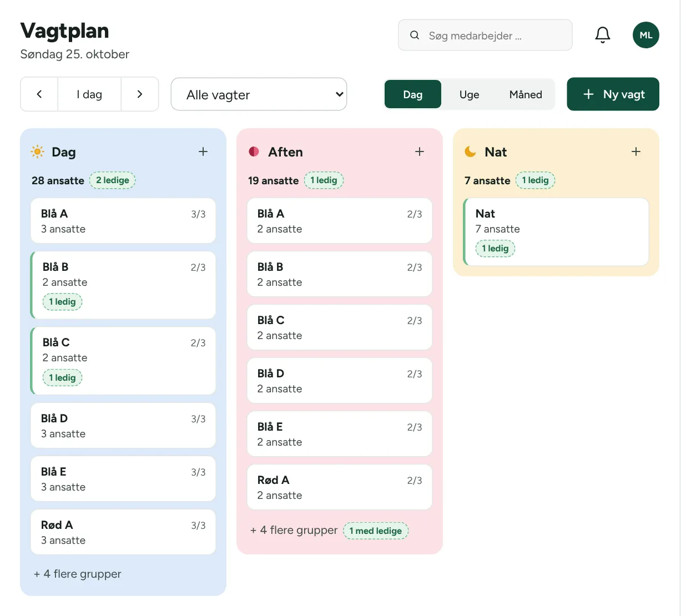The width and height of the screenshot is (681, 616).
Task: Open Blå D card in Aften column
Action: pos(340,381)
